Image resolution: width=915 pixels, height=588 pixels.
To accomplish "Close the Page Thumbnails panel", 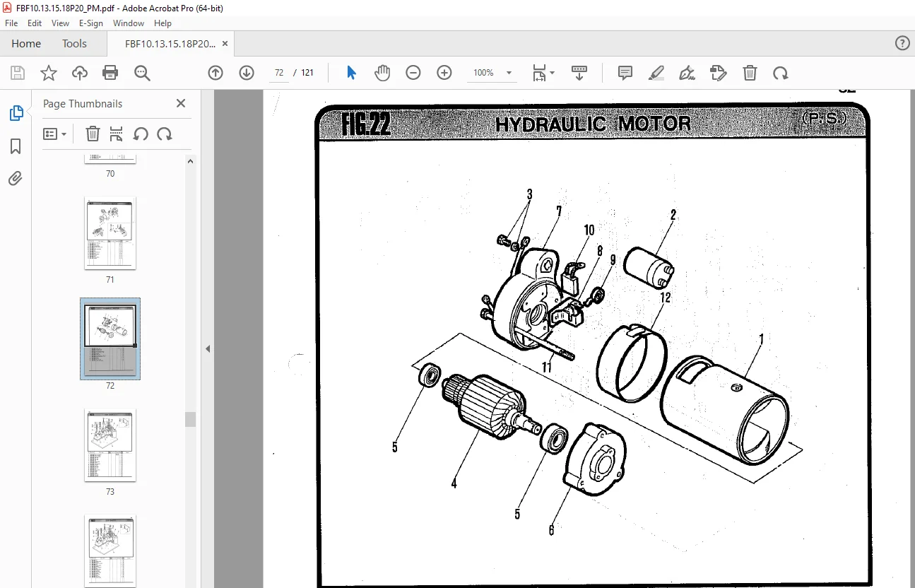I will [181, 103].
